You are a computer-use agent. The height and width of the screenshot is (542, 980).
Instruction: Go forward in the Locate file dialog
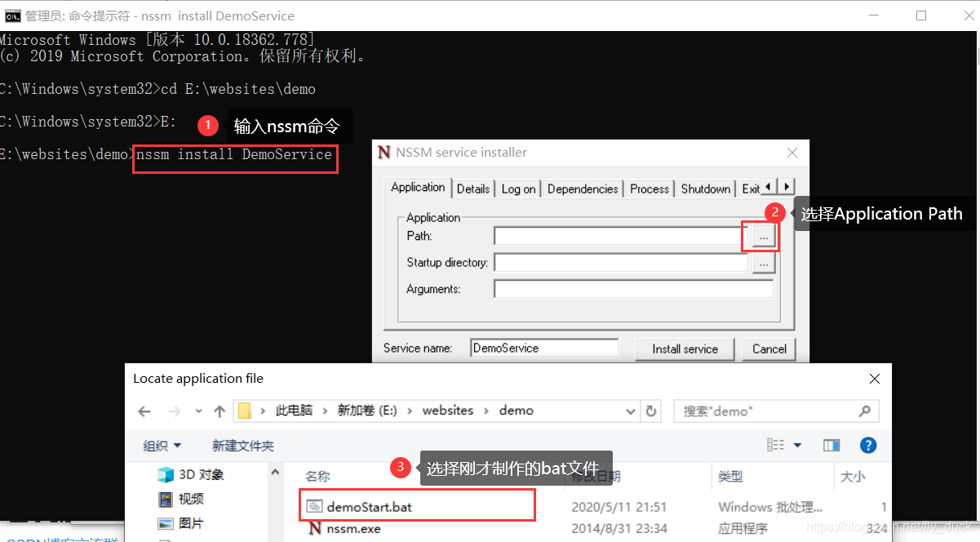tap(174, 411)
